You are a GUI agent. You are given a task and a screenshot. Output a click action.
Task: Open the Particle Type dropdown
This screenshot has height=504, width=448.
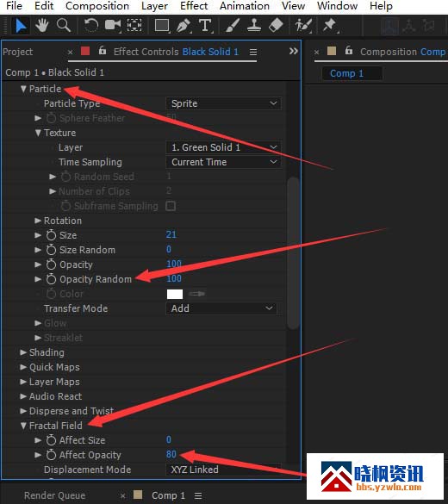(x=223, y=103)
